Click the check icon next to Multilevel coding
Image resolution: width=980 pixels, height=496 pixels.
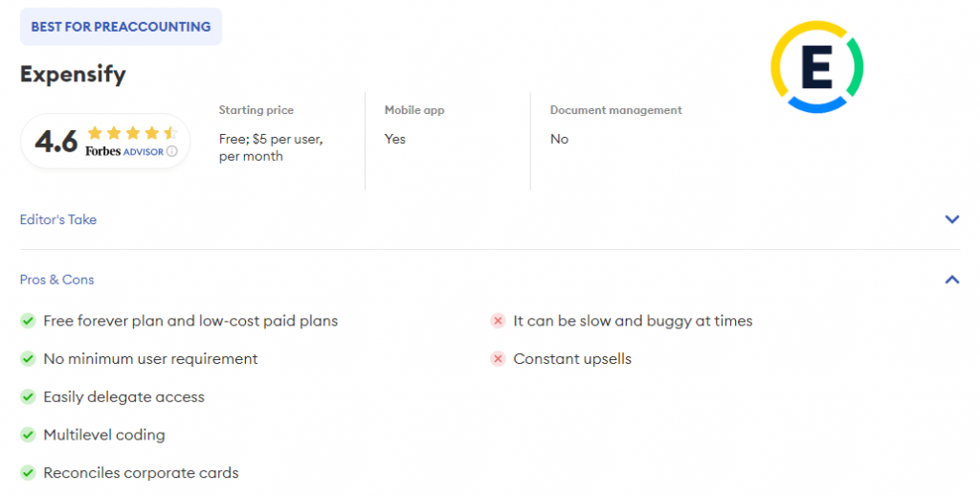[29, 435]
